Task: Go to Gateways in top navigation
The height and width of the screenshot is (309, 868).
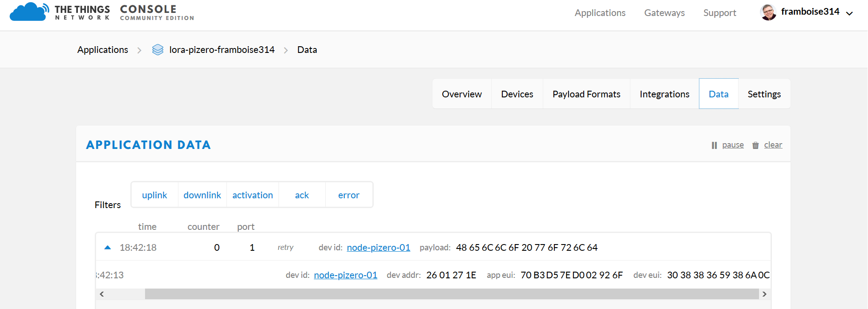Action: coord(665,13)
